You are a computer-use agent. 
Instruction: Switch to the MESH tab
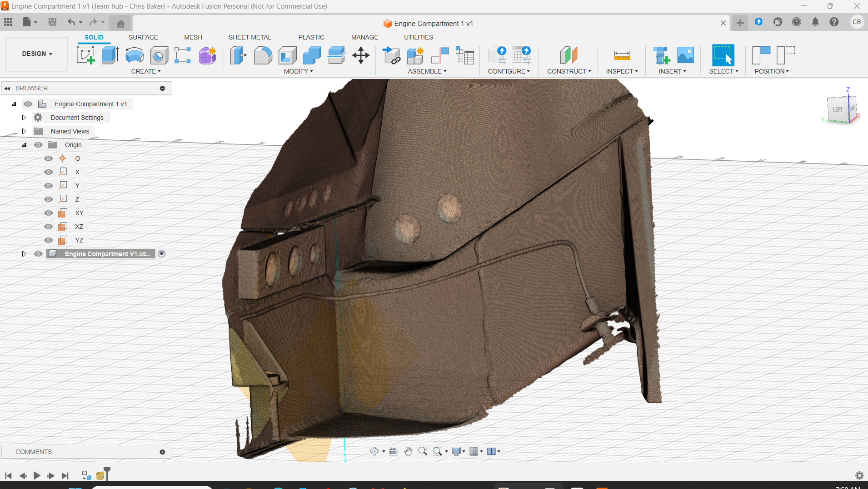[x=193, y=37]
